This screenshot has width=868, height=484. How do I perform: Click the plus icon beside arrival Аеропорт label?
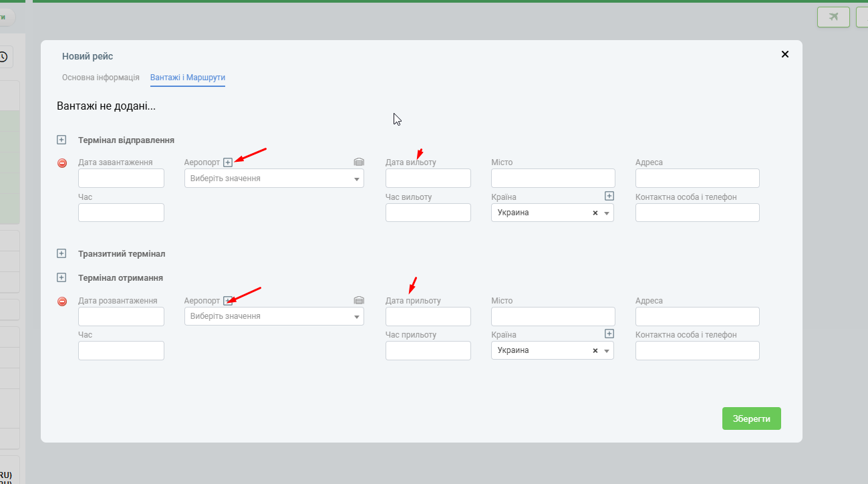click(x=228, y=301)
